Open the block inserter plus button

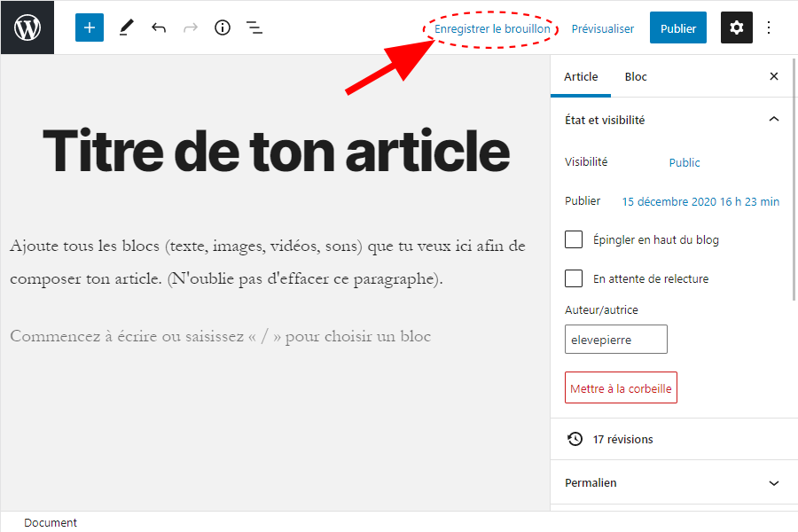[x=89, y=27]
